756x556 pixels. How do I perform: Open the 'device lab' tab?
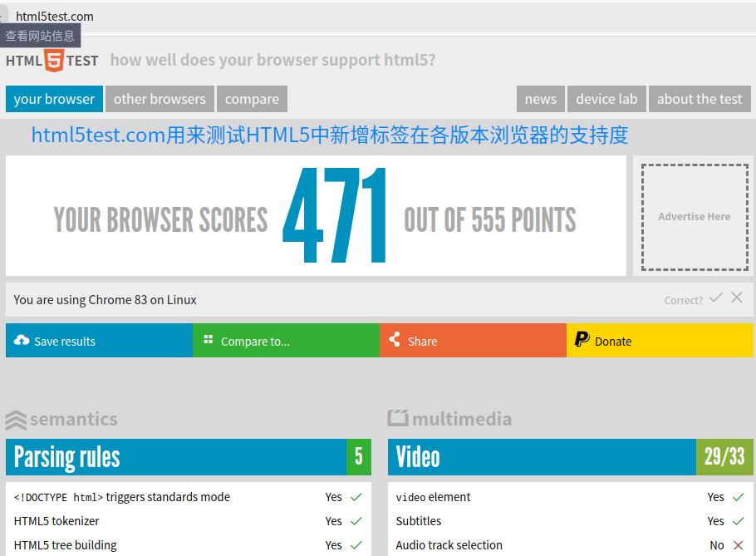point(606,99)
